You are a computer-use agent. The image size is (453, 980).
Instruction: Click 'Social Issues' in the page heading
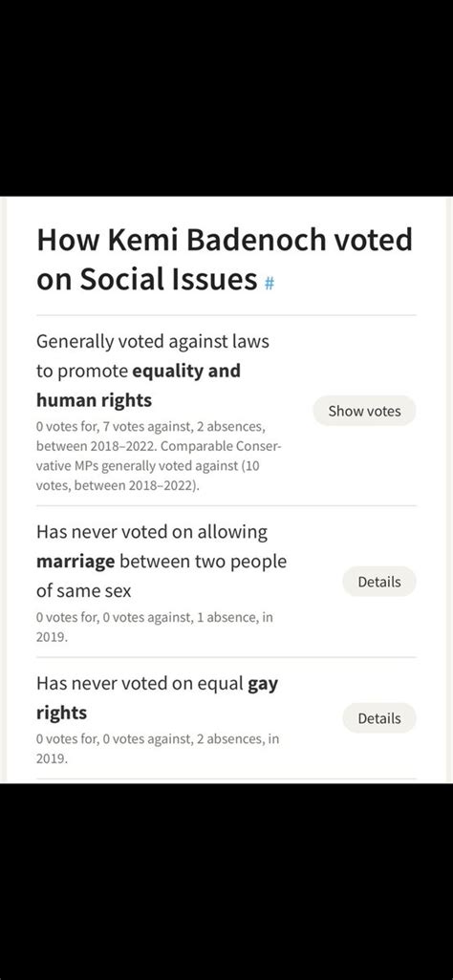click(167, 279)
